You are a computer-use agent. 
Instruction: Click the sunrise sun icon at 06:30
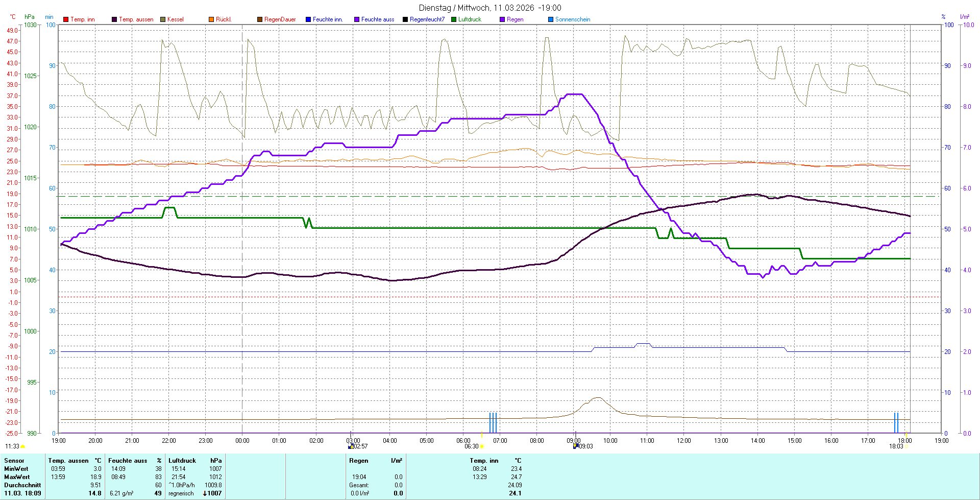482,446
